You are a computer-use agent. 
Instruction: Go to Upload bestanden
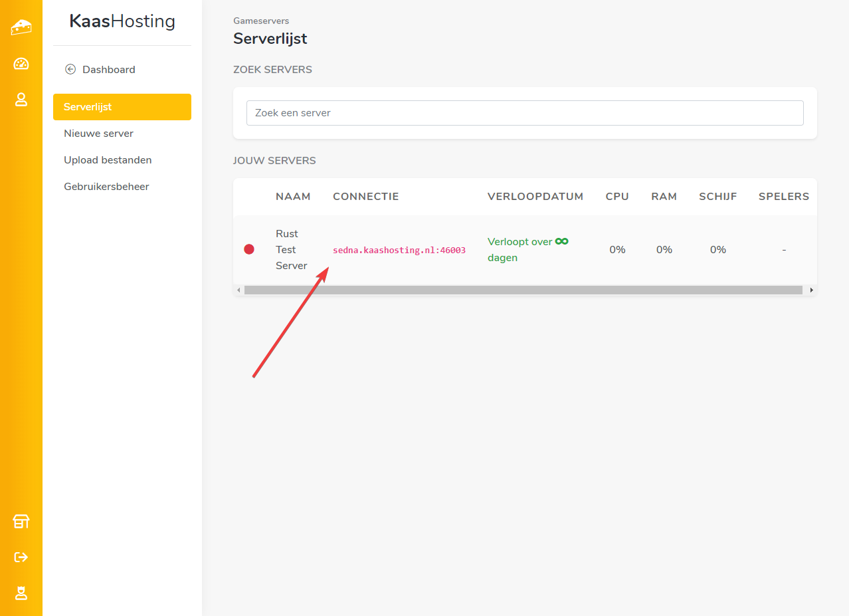pyautogui.click(x=108, y=160)
